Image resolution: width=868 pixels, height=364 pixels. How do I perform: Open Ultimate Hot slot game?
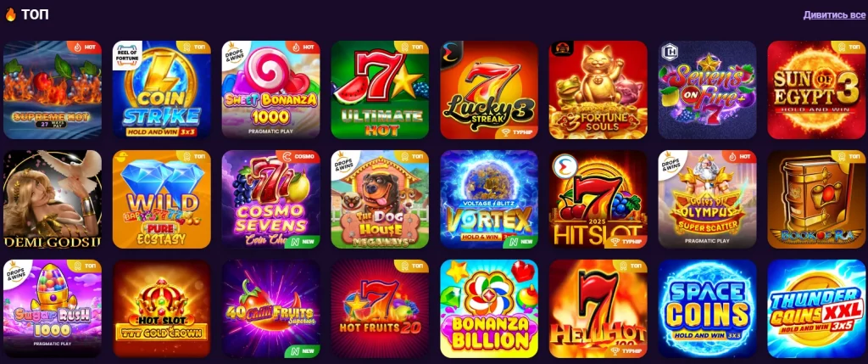click(x=380, y=89)
